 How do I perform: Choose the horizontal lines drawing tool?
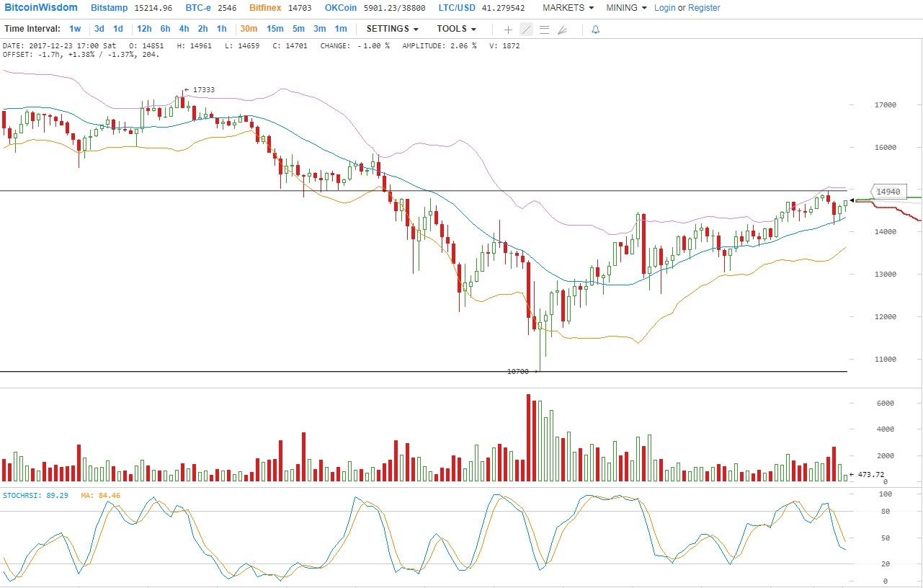tap(544, 30)
